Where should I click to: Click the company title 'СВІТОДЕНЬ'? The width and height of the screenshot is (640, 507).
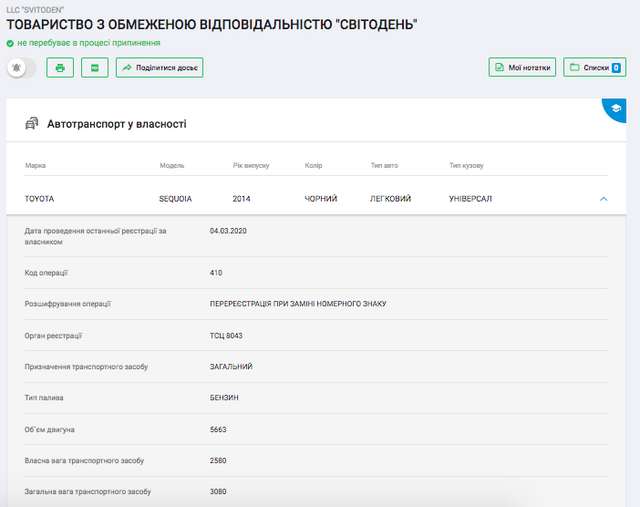(x=213, y=23)
